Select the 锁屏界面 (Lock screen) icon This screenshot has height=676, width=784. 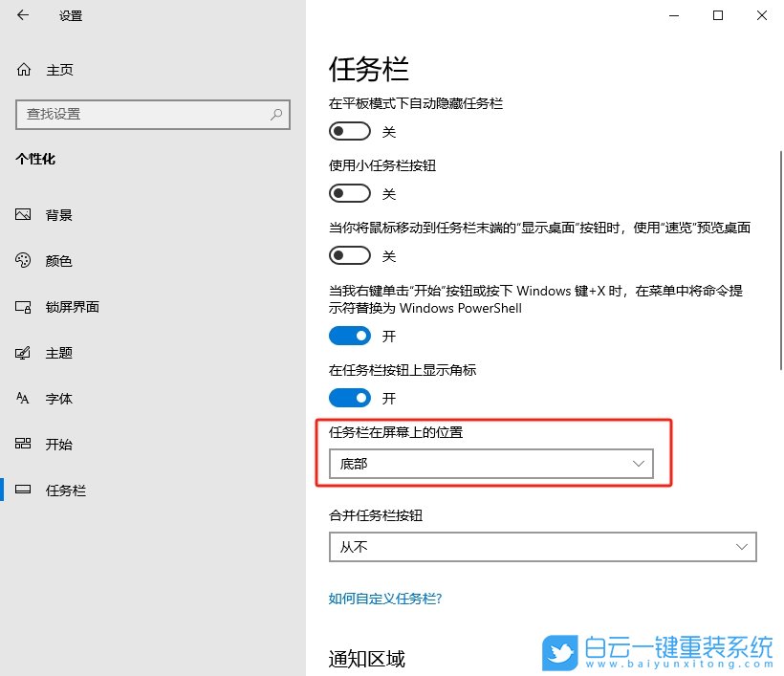click(x=24, y=306)
